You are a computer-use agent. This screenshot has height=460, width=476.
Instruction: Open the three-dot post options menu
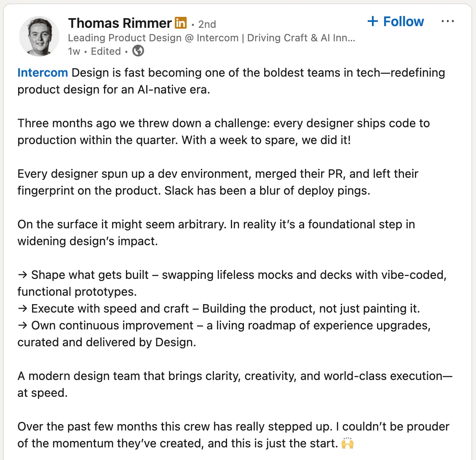tap(448, 21)
